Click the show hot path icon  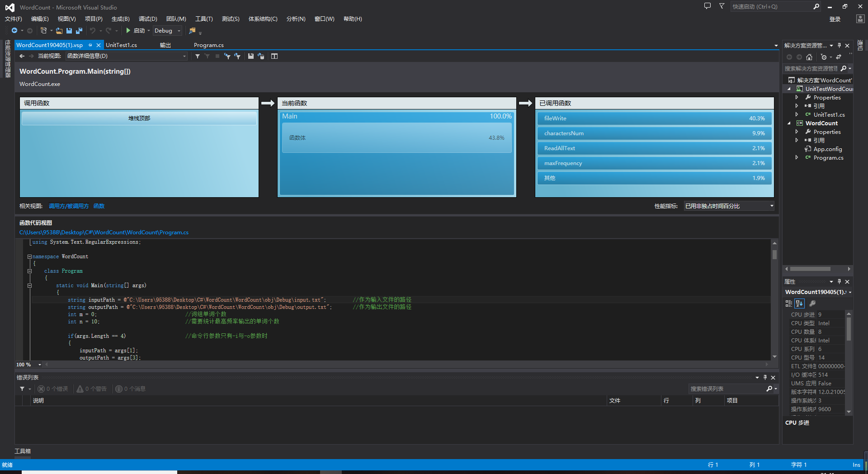click(227, 56)
